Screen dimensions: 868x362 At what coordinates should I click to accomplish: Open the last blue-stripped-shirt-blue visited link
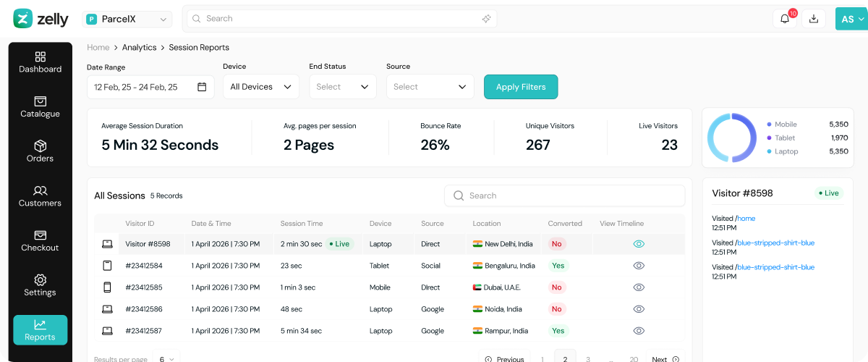[775, 267]
